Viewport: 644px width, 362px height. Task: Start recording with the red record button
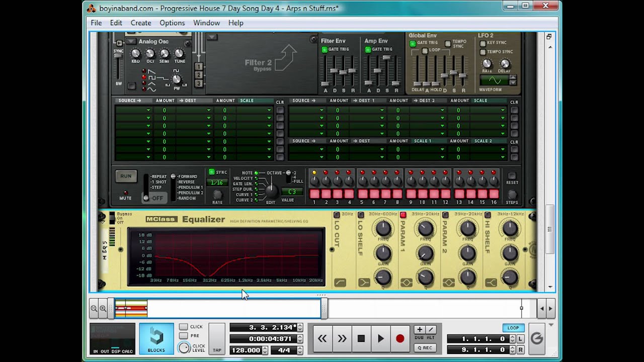(400, 338)
